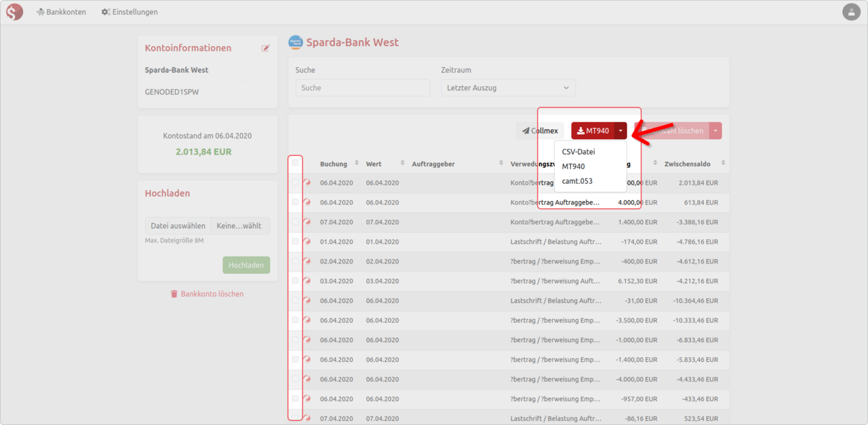Expand the Auswahl löschen dropdown arrow
This screenshot has width=868, height=425.
pyautogui.click(x=715, y=131)
